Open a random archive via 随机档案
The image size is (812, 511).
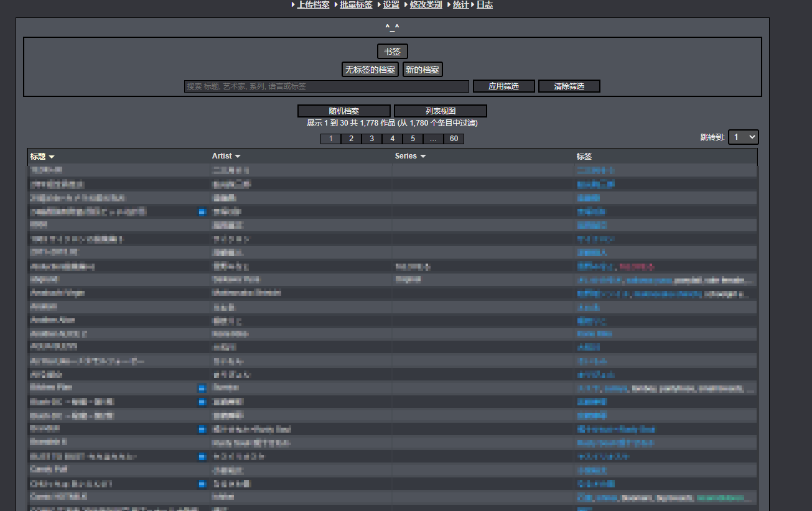coord(344,111)
